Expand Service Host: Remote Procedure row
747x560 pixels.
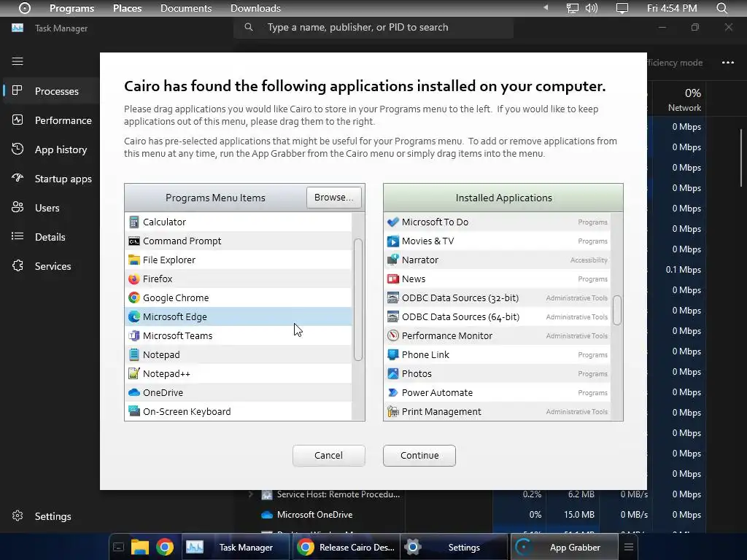pyautogui.click(x=251, y=494)
